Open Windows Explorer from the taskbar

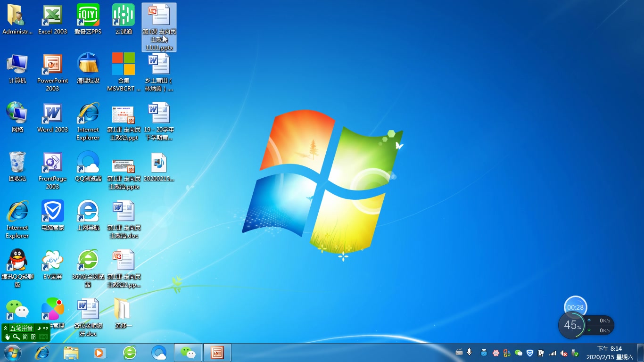coord(71,353)
